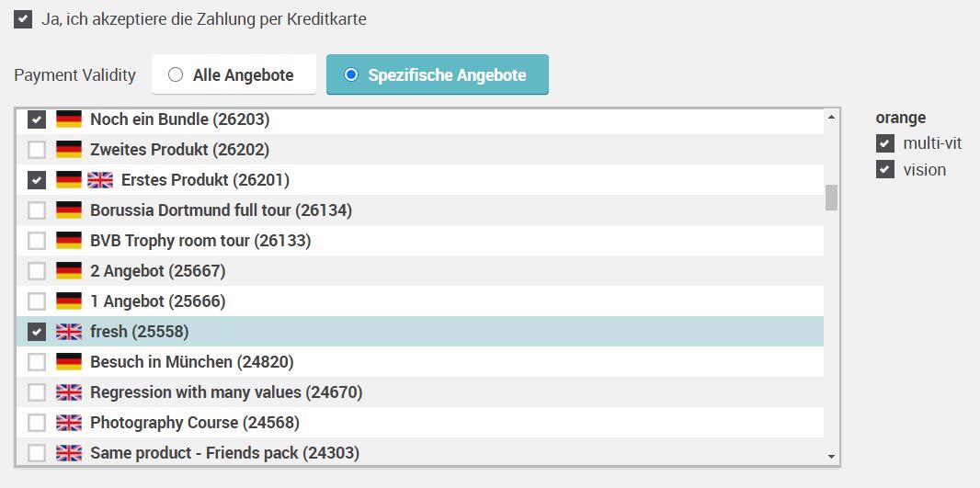This screenshot has height=488, width=980.
Task: Click the German flag by Borussia Dortmund full tour
Action: (69, 210)
